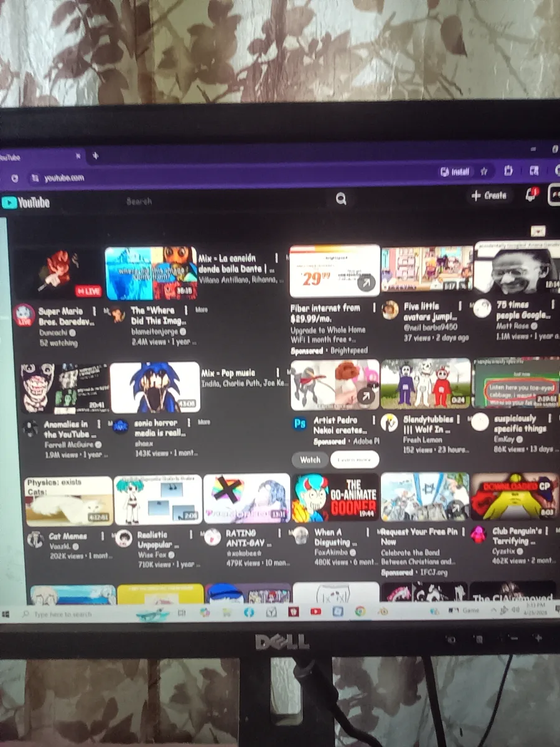Click the YouTube logo in the header

[x=26, y=202]
